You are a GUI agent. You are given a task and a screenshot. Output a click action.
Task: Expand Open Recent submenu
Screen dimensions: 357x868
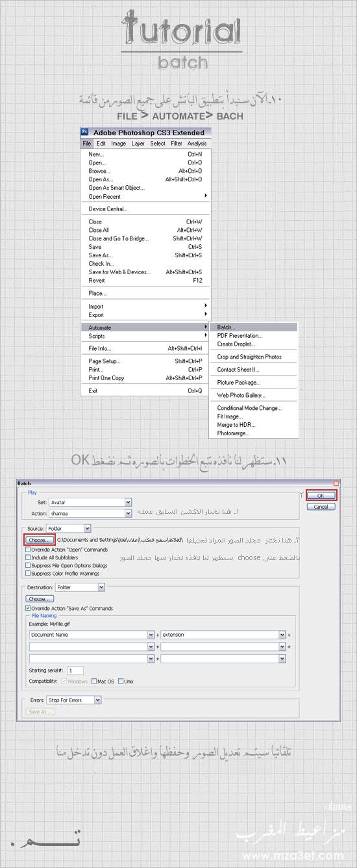tap(145, 196)
